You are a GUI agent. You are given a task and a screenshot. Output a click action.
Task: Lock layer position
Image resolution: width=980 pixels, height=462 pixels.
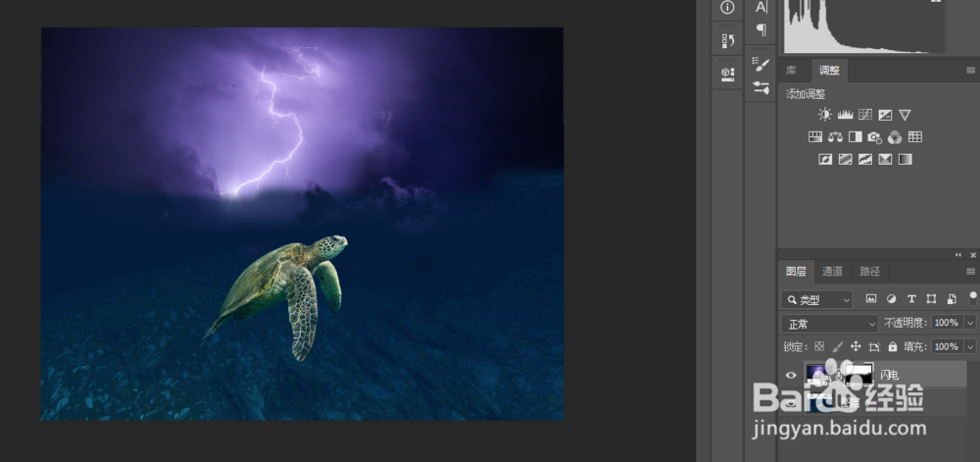(x=856, y=346)
